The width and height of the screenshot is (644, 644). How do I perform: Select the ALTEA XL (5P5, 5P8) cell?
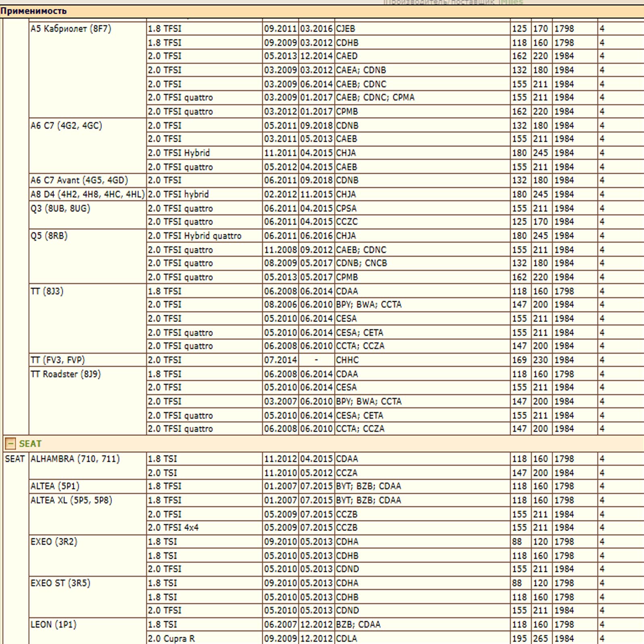tap(71, 500)
